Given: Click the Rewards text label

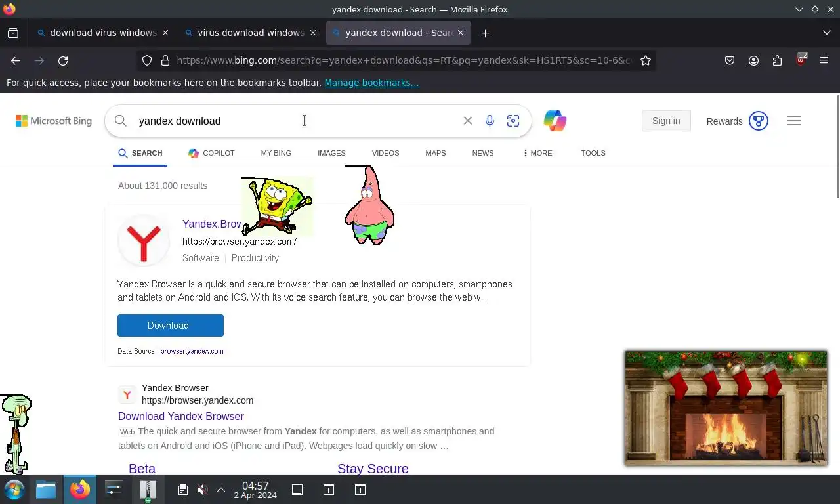Looking at the screenshot, I should [x=724, y=121].
